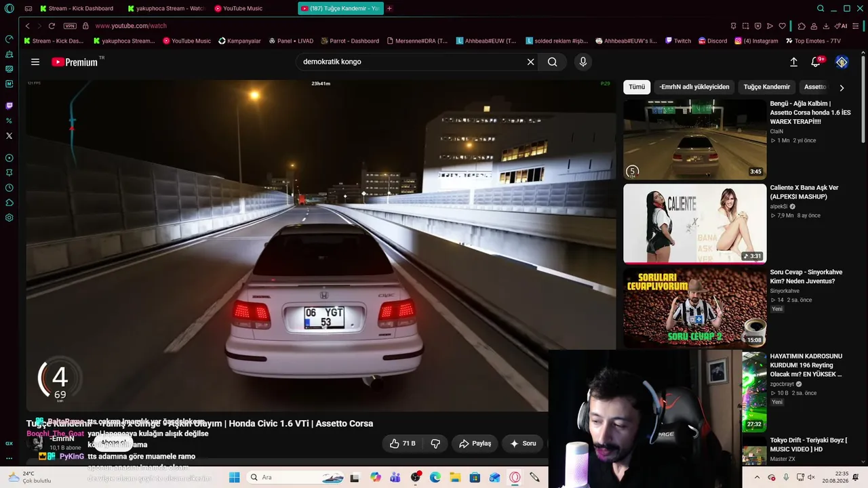
Task: Clear the search box with the X
Action: [531, 62]
